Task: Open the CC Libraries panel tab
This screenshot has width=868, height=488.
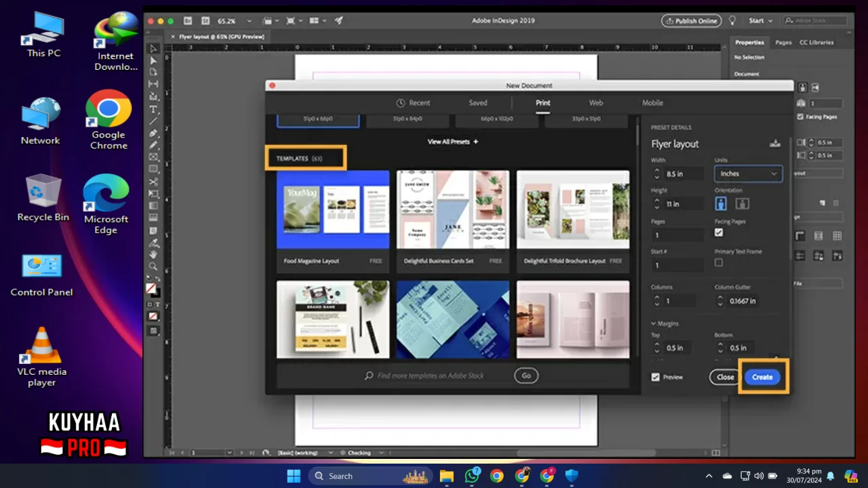Action: 816,42
